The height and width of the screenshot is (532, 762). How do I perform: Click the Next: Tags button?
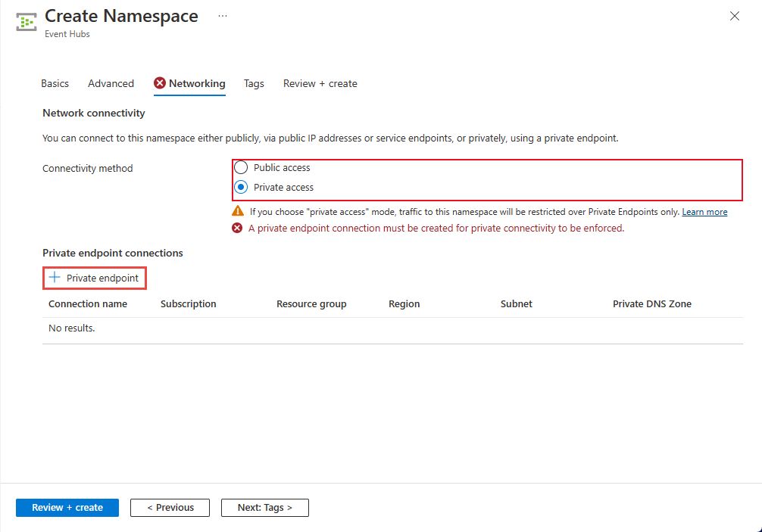(x=265, y=508)
